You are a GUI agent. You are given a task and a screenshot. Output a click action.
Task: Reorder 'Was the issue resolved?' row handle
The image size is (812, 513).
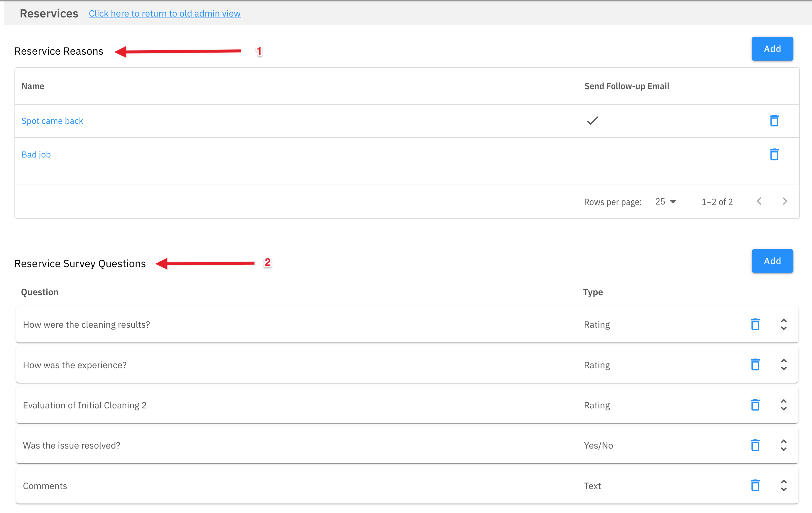click(x=784, y=445)
